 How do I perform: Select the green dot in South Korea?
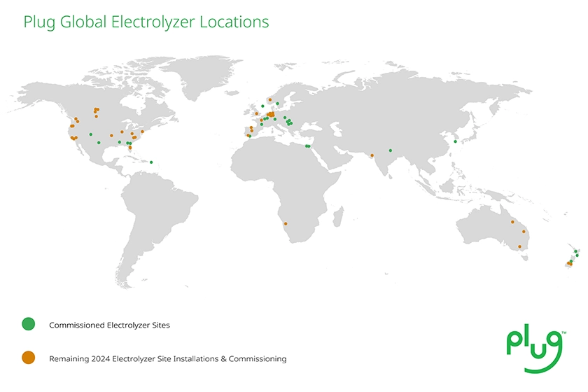(x=455, y=141)
